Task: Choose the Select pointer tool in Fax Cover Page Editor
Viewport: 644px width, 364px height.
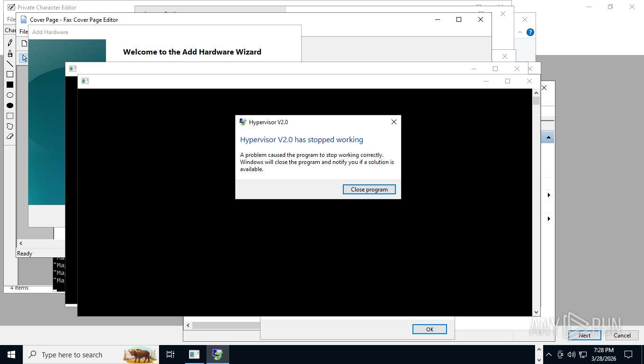Action: (x=24, y=58)
